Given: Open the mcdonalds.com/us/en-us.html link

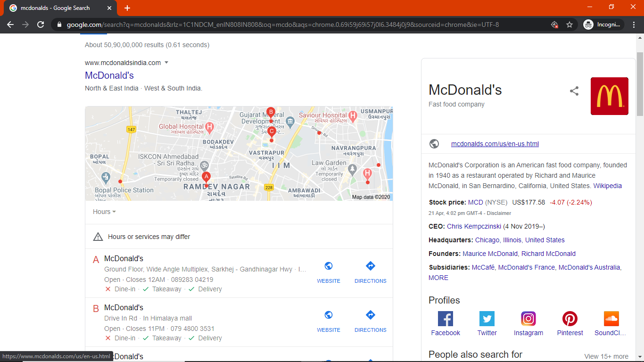Looking at the screenshot, I should (495, 144).
